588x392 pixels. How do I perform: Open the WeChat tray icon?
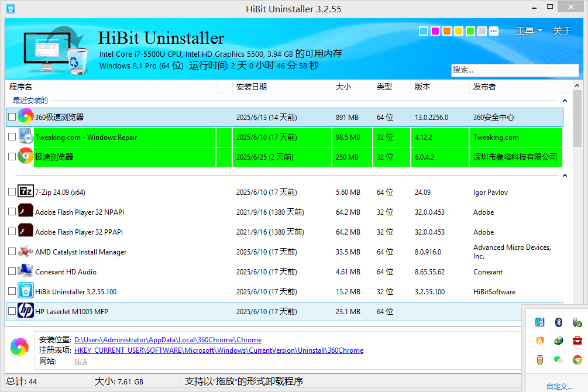click(558, 360)
